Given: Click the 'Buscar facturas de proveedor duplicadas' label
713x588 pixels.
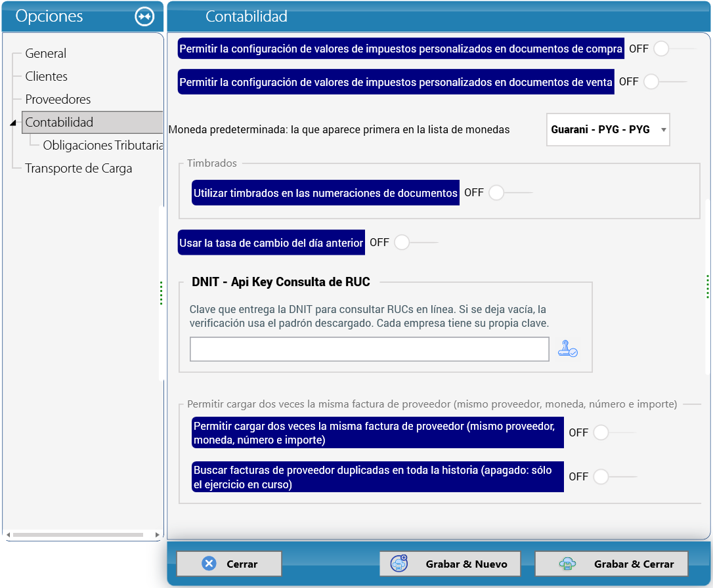Looking at the screenshot, I should click(x=378, y=477).
